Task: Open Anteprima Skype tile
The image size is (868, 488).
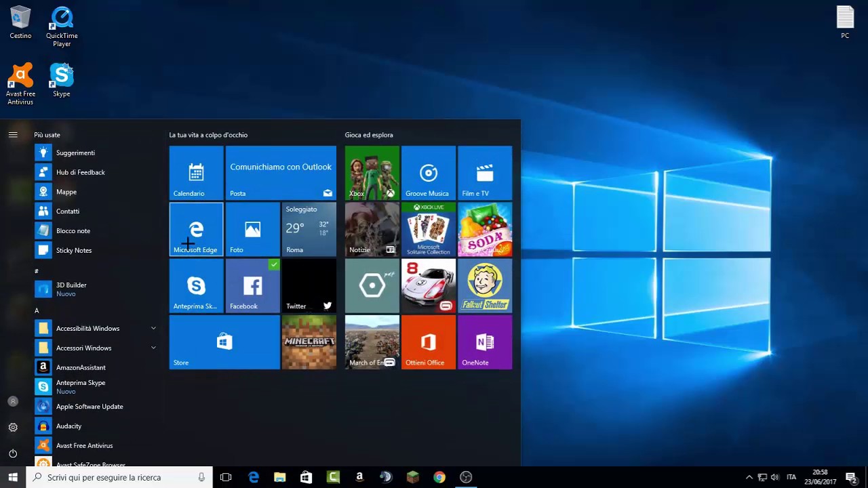Action: tap(196, 285)
